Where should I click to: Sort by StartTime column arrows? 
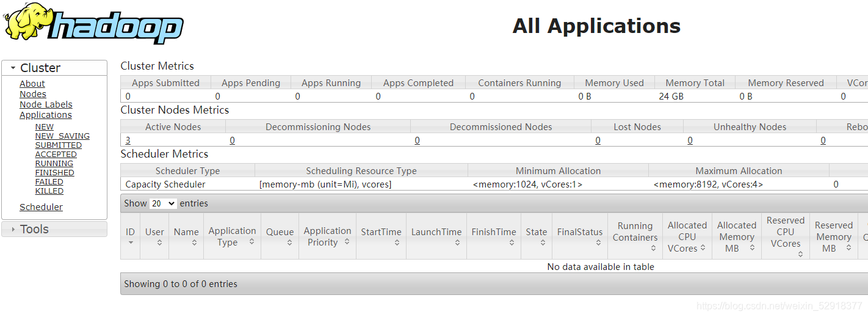tap(397, 242)
